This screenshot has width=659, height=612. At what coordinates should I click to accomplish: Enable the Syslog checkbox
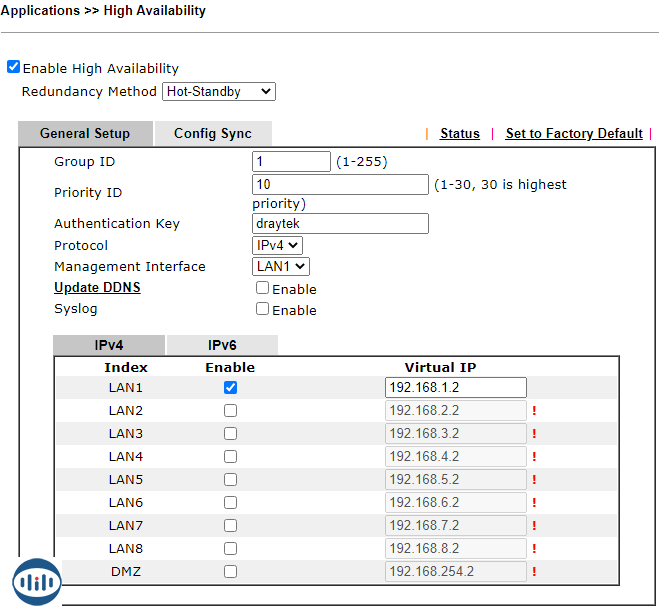coord(262,309)
